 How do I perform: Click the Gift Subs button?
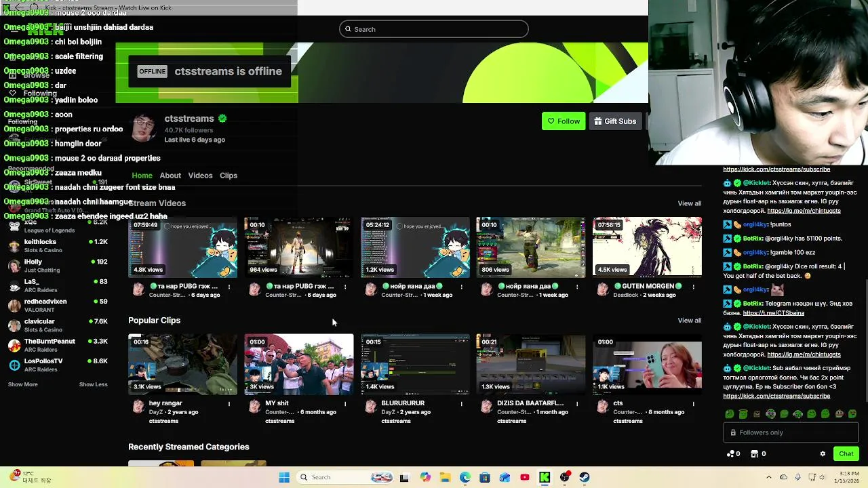coord(615,121)
